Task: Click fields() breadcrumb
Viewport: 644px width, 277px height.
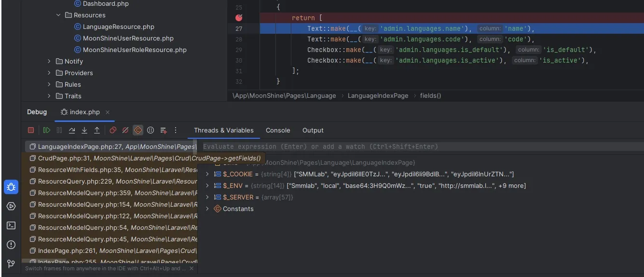Action: (430, 95)
